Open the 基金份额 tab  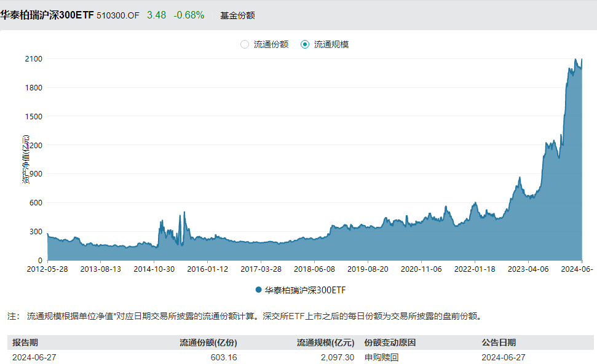click(x=237, y=15)
